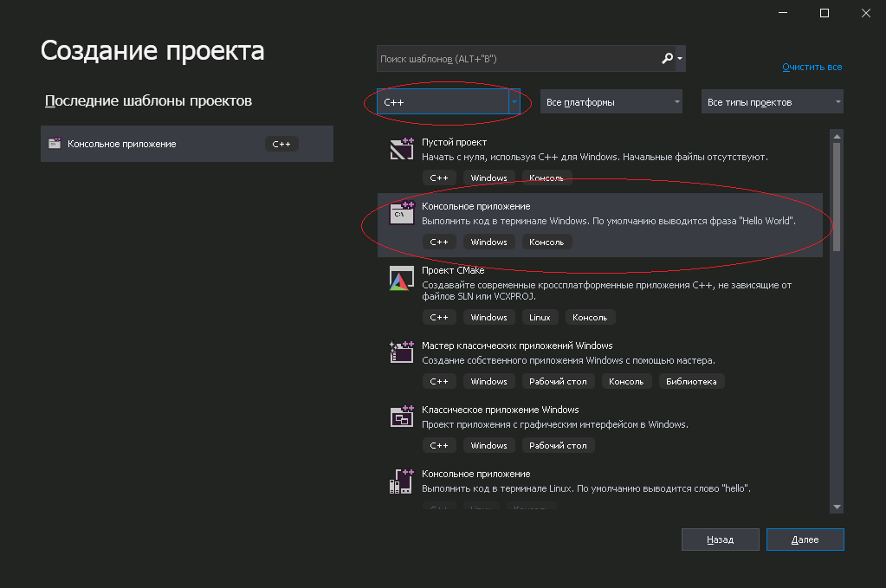Click the Windows Console Application template icon

click(402, 214)
